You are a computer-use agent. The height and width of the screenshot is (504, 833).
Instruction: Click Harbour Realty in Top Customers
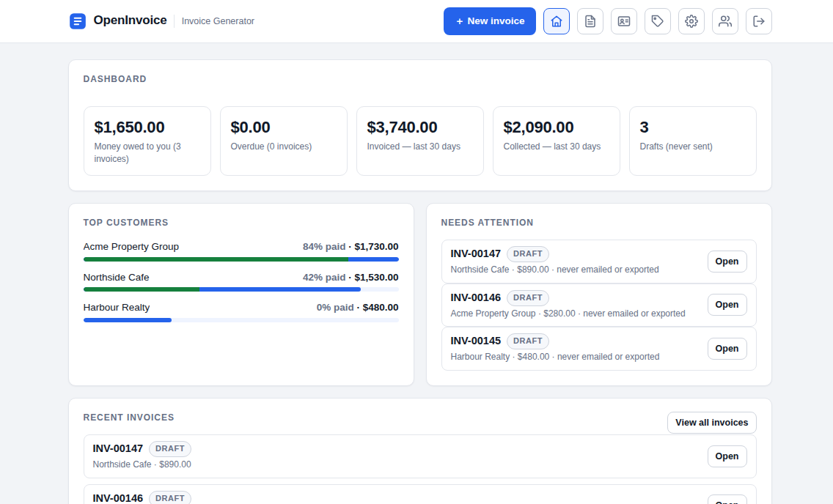117,308
